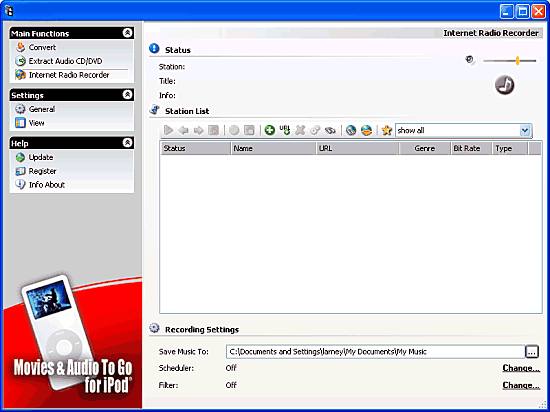The height and width of the screenshot is (412, 550).
Task: Collapse the Settings panel
Action: pos(128,95)
